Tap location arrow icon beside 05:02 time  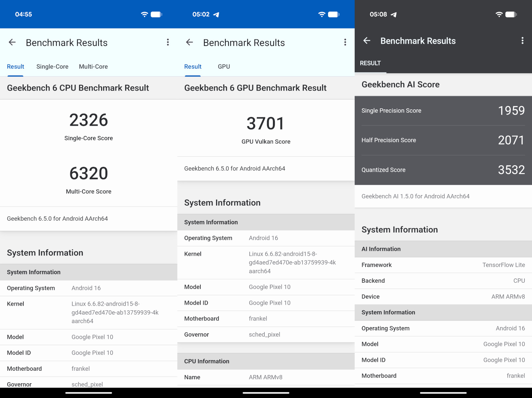click(x=216, y=14)
